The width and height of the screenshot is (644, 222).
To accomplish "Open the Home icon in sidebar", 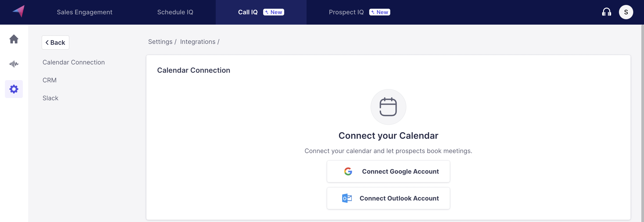I will coord(14,39).
